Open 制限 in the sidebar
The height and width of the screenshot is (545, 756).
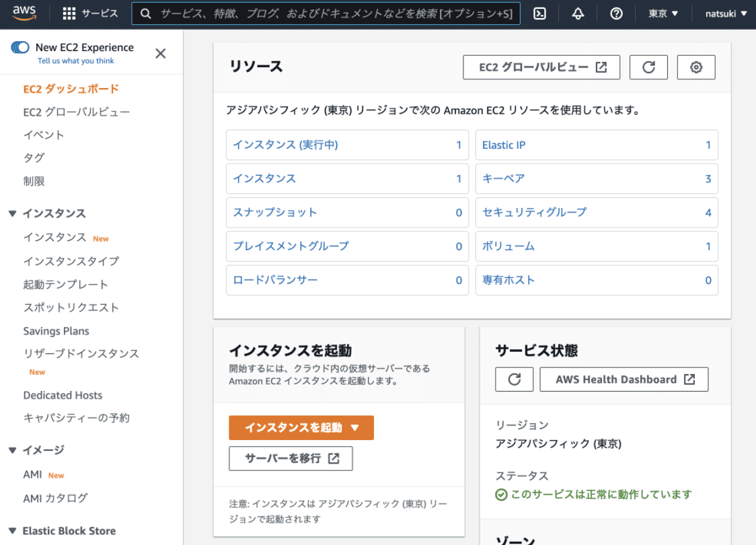point(34,181)
